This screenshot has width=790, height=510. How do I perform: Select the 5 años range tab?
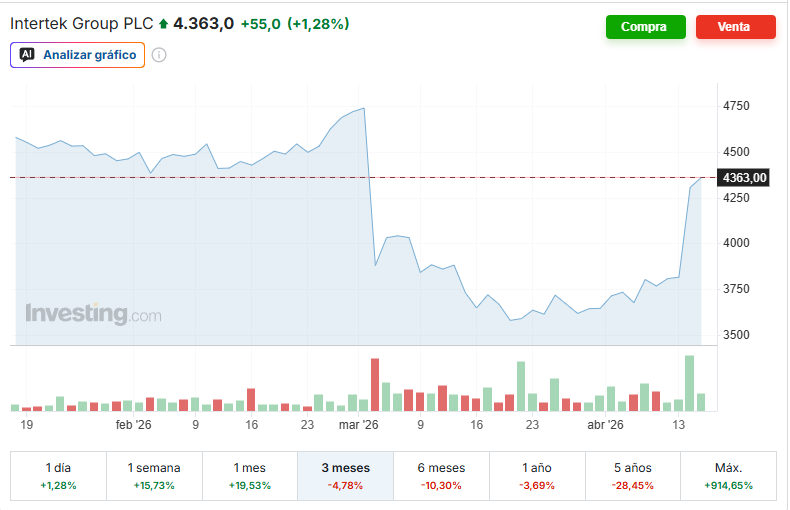633,476
